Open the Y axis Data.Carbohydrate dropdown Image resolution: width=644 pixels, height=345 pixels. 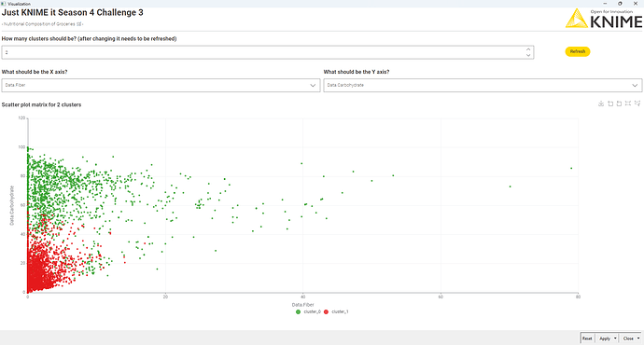coord(483,86)
